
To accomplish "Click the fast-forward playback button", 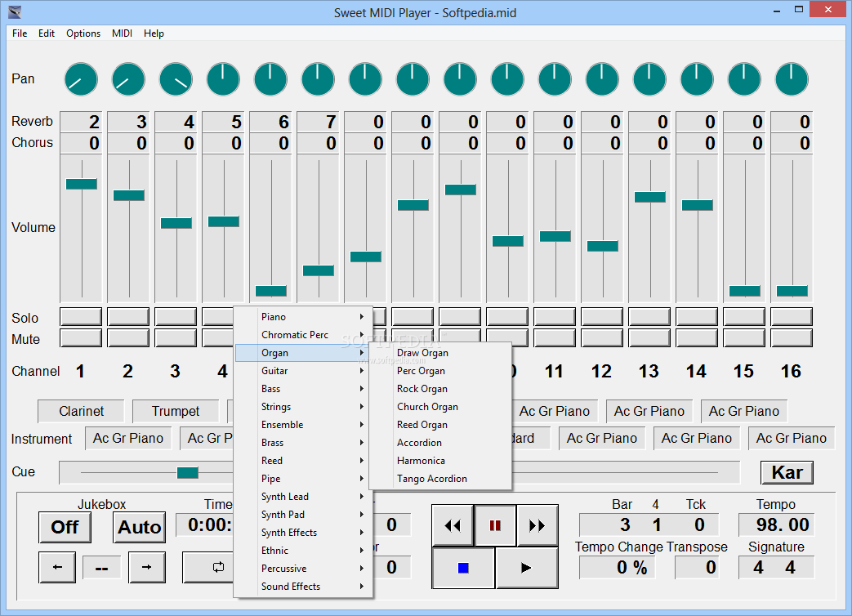I will [x=537, y=525].
